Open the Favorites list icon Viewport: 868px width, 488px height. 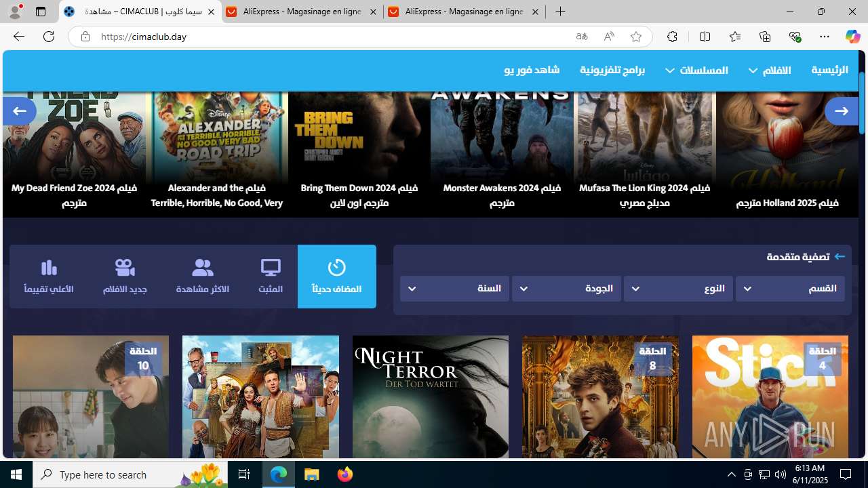click(x=735, y=37)
